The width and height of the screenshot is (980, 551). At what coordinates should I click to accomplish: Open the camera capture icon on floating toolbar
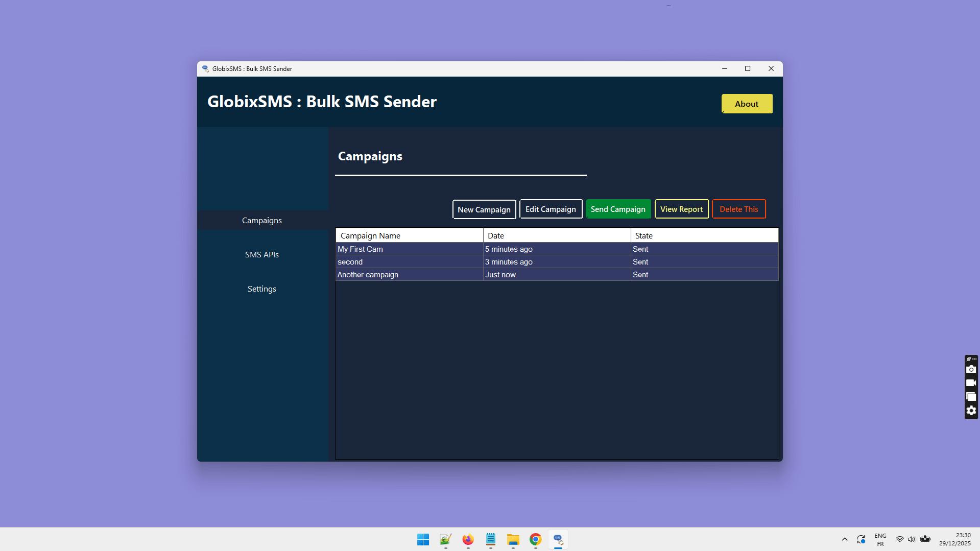970,369
